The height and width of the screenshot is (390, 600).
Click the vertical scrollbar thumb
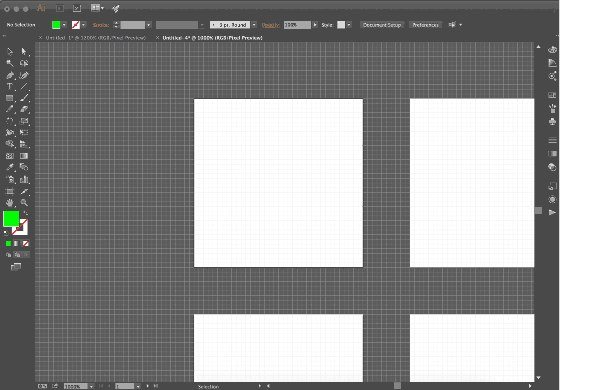[x=538, y=211]
